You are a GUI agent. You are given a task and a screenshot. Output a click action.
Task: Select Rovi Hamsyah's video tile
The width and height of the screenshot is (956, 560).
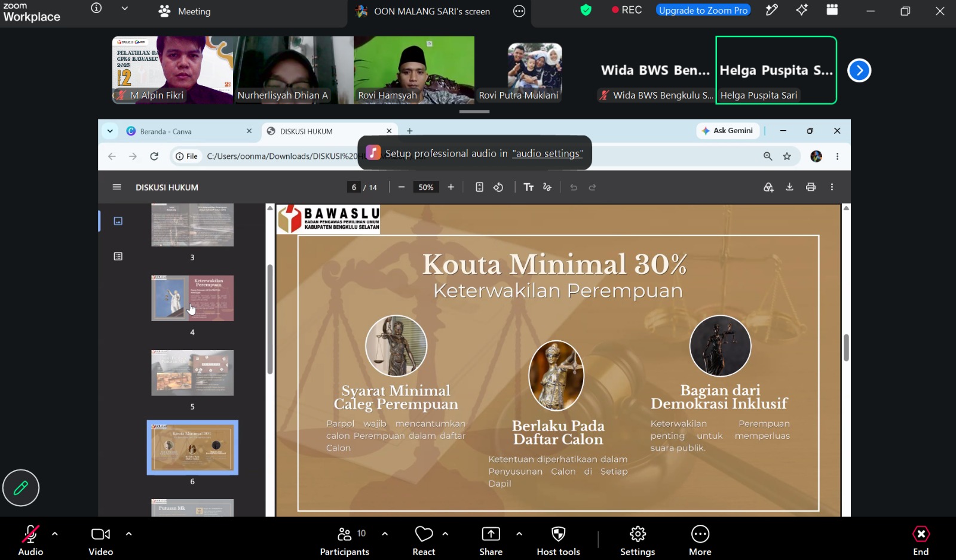point(414,70)
